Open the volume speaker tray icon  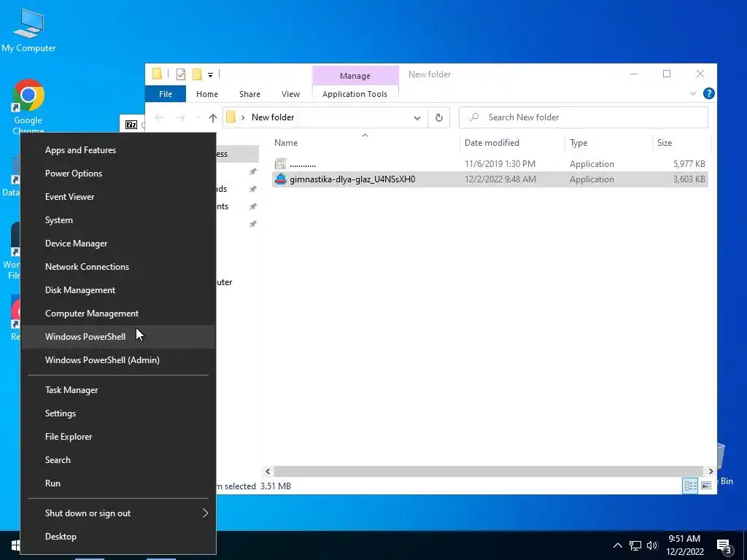point(652,545)
